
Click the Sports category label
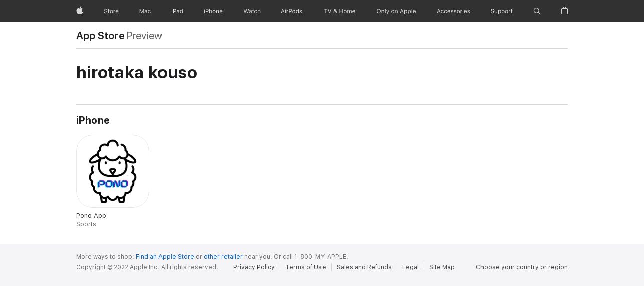[x=86, y=224]
